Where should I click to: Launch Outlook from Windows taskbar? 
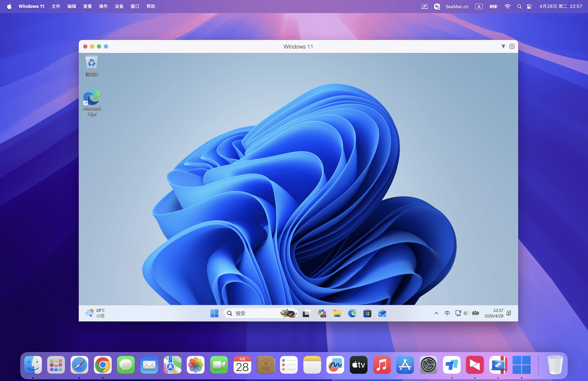click(x=382, y=313)
